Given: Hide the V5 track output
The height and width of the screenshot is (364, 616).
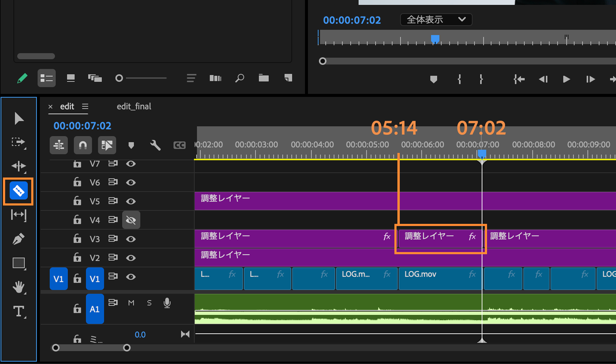Looking at the screenshot, I should 131,201.
